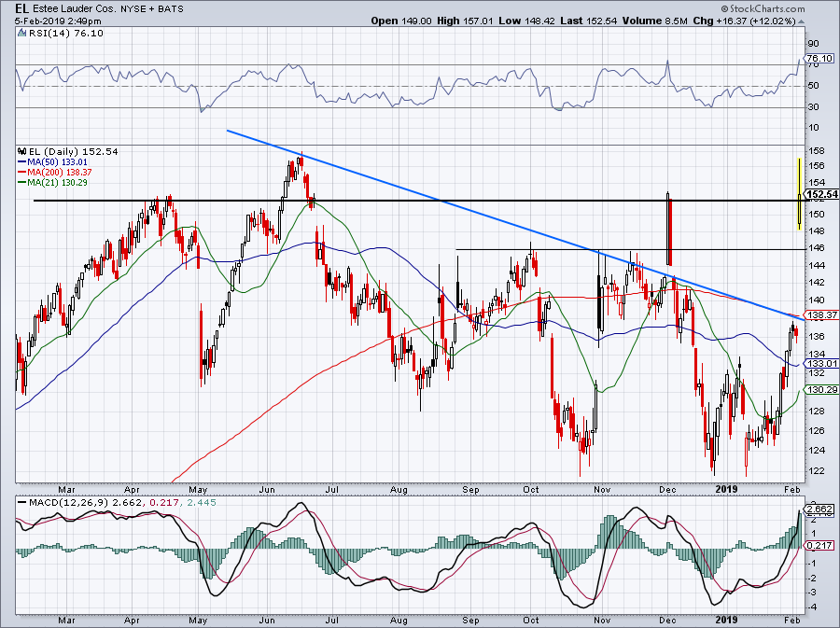Click the 152.54 last price flag on right axis

(821, 194)
